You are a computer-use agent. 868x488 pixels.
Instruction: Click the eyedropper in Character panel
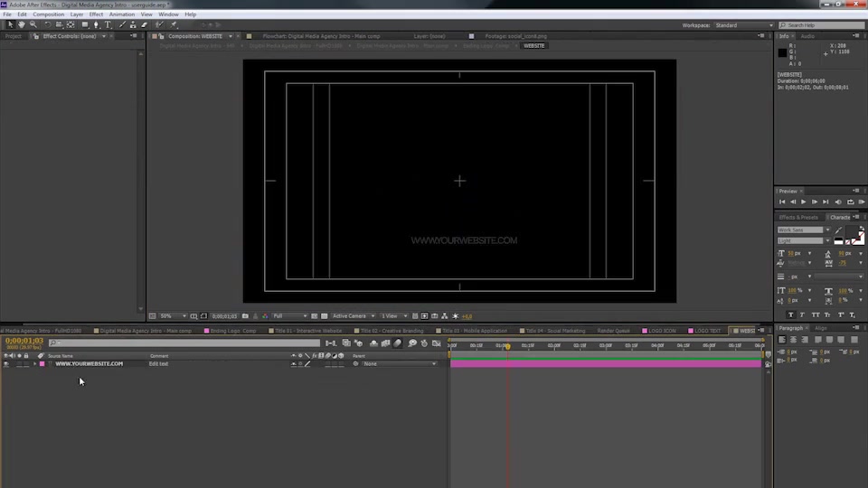point(839,230)
